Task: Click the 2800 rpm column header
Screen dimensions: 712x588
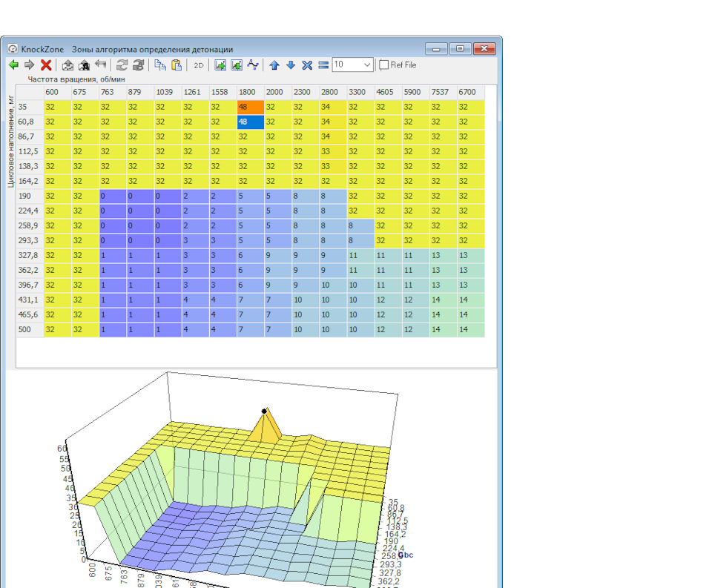Action: pos(333,92)
